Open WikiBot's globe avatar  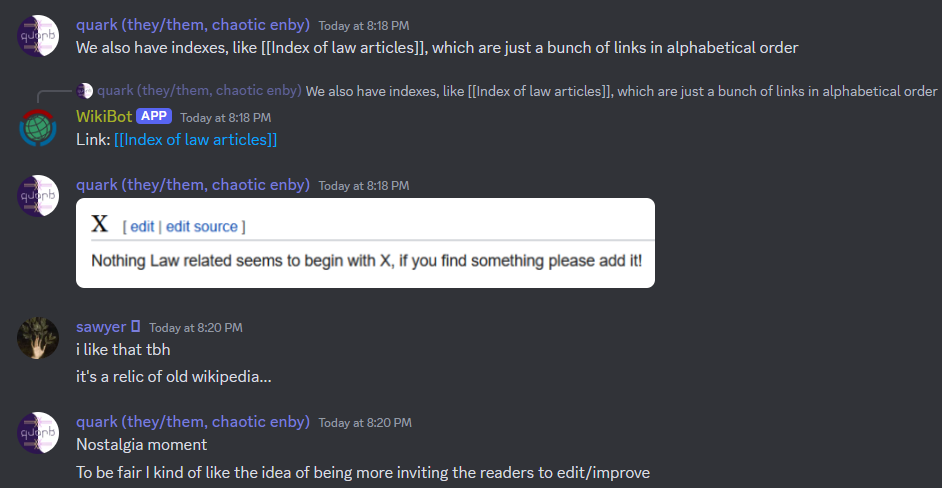pyautogui.click(x=37, y=127)
